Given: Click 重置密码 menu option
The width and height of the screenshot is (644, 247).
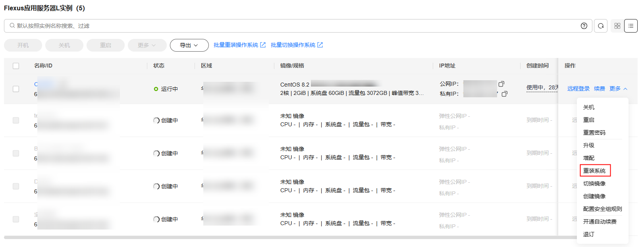Looking at the screenshot, I should (594, 133).
